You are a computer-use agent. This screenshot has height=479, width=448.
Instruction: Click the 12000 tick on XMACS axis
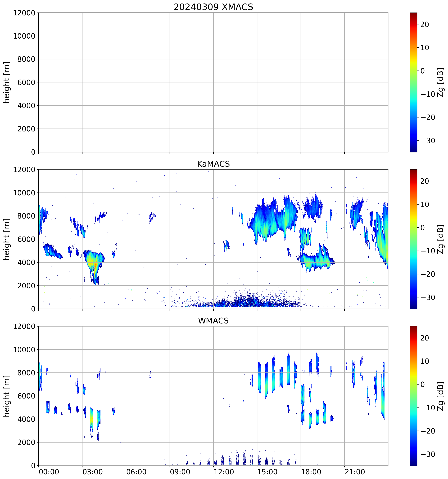24,13
